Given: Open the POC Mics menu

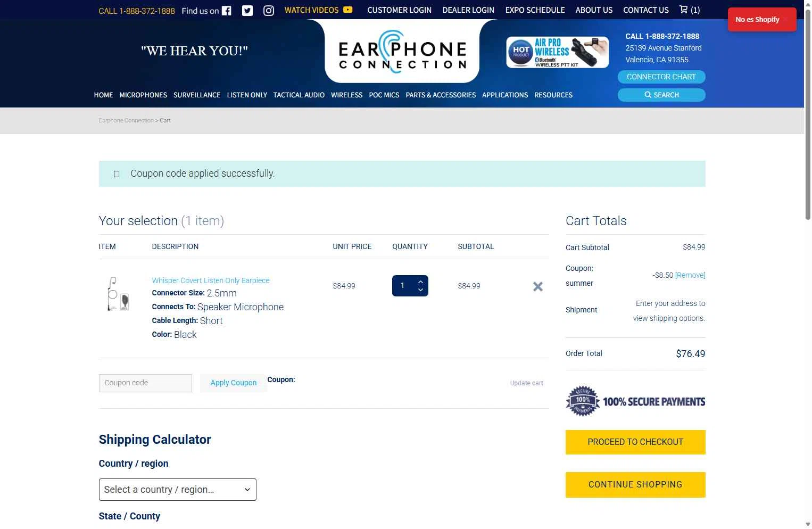Looking at the screenshot, I should 384,95.
